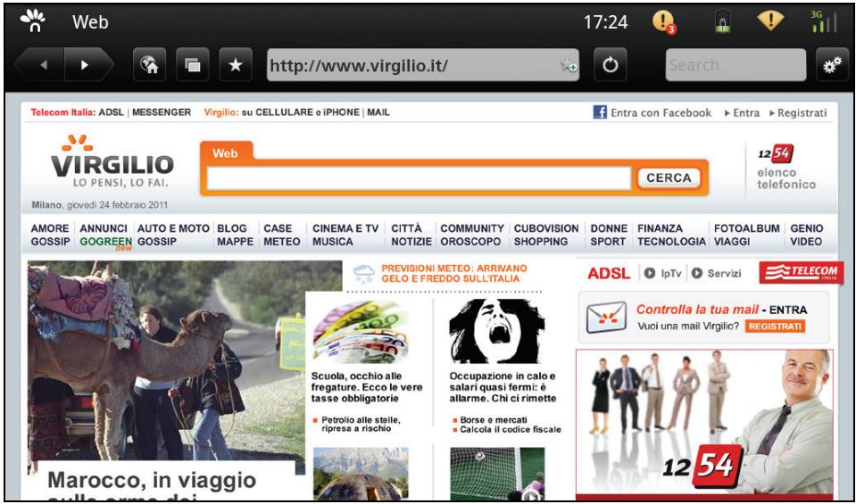Open the 1254 elenco telefonico logo
Viewport: 856px width, 504px height.
click(x=786, y=167)
